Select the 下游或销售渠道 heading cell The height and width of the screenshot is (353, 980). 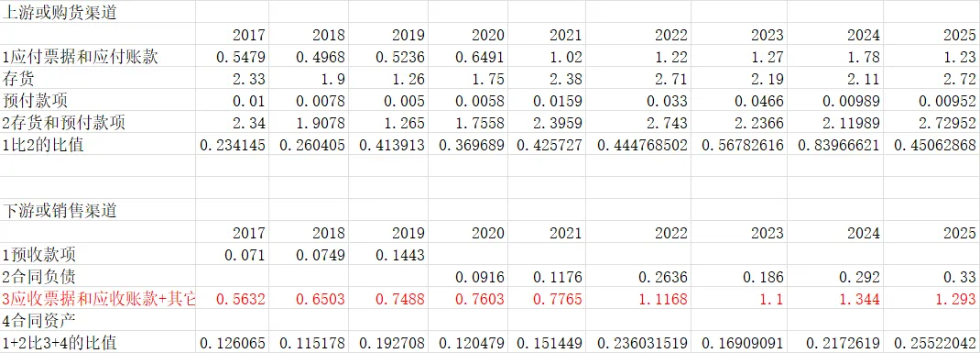[98, 211]
